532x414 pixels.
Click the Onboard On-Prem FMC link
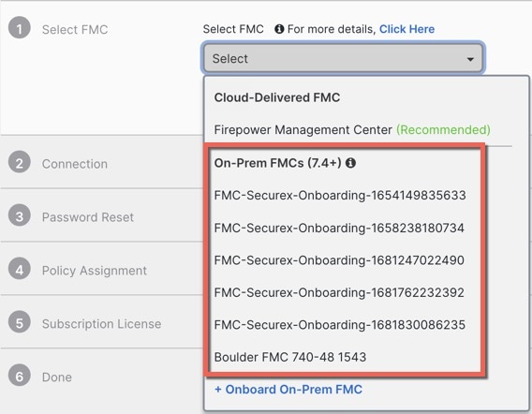coord(288,390)
